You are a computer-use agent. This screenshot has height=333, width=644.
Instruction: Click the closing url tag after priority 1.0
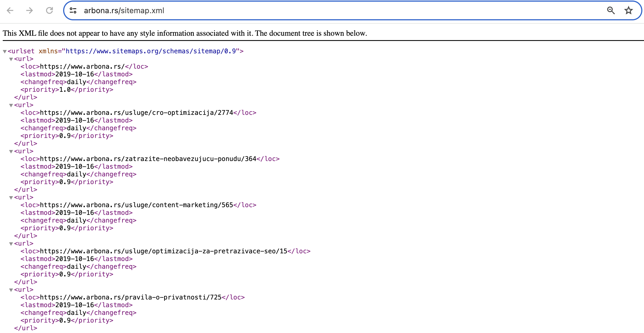pyautogui.click(x=26, y=97)
